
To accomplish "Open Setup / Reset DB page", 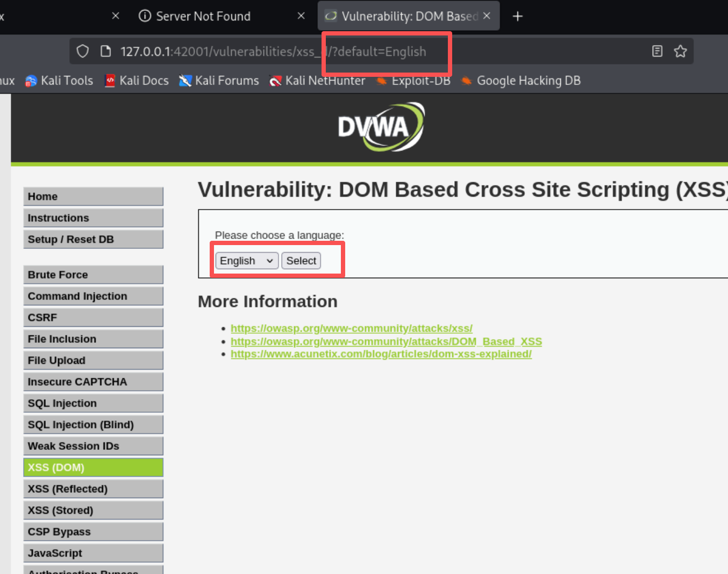I will [x=93, y=239].
